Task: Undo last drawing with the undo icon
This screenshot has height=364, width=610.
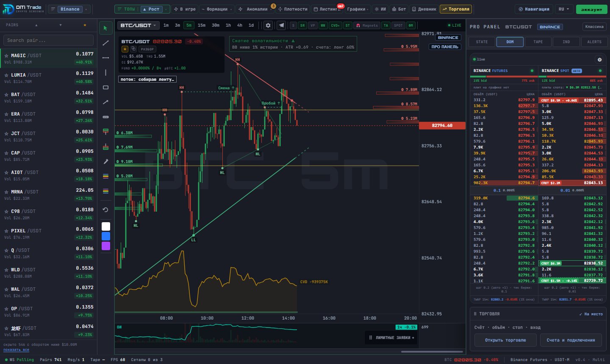Action: click(106, 210)
